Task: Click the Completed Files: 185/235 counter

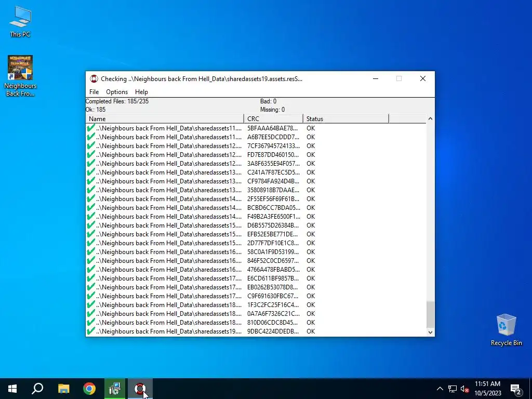Action: pyautogui.click(x=117, y=101)
